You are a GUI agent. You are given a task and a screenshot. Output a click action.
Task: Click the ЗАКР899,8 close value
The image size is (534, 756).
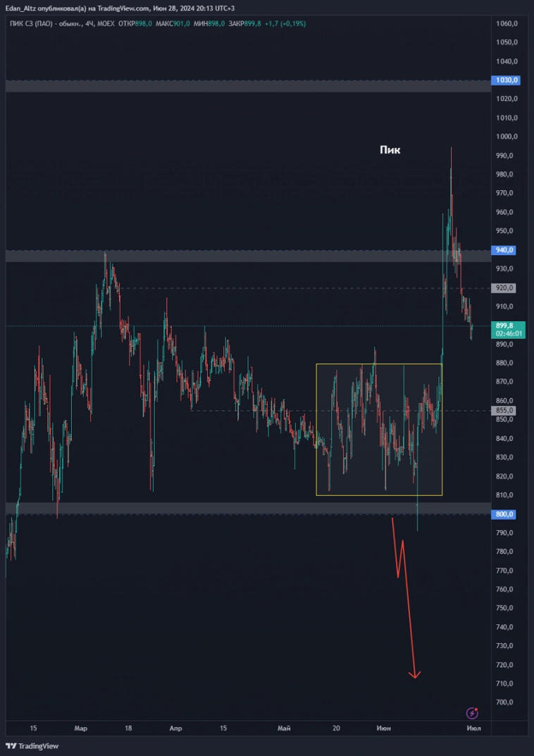click(x=244, y=23)
